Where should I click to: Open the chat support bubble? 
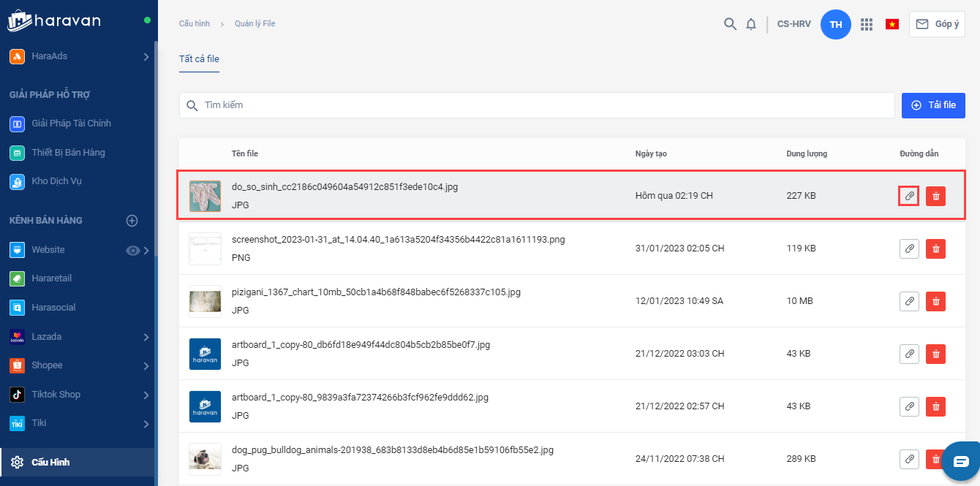click(x=960, y=461)
